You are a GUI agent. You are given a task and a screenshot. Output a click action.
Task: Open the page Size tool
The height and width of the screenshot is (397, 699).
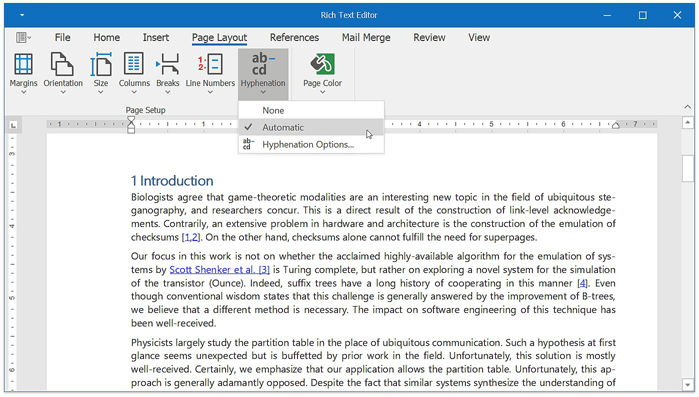101,73
